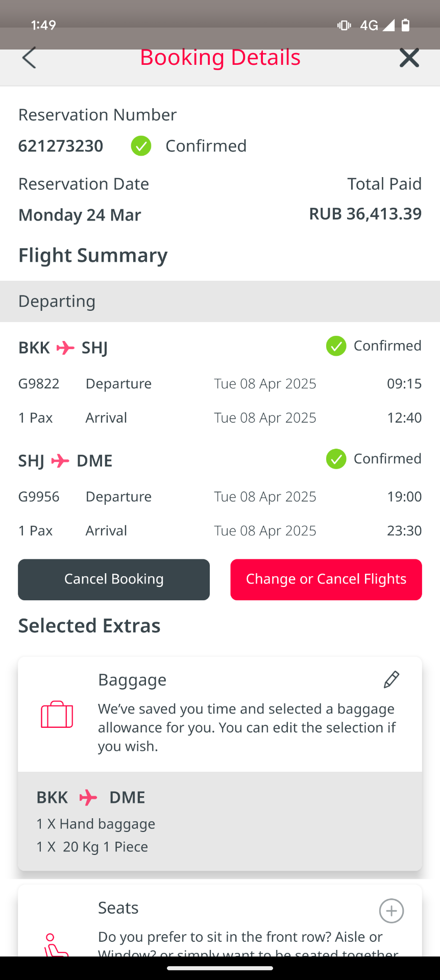
Task: Tap the red suitcase Baggage icon
Action: (x=57, y=714)
